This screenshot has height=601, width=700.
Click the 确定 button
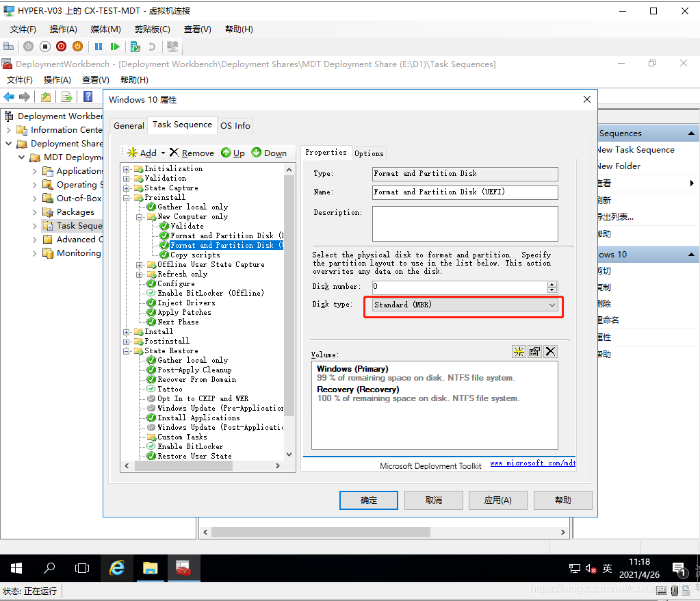[369, 500]
